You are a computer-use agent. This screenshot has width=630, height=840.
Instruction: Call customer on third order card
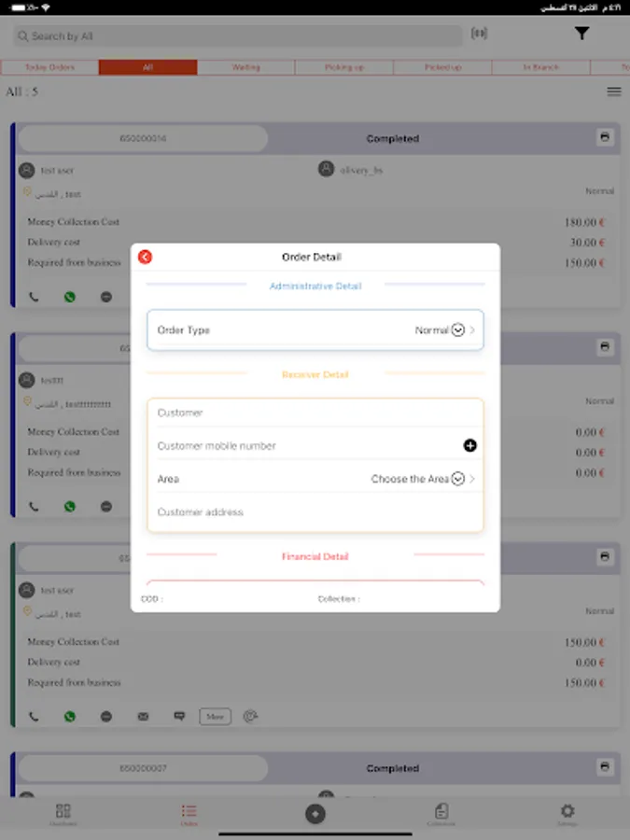point(34,716)
